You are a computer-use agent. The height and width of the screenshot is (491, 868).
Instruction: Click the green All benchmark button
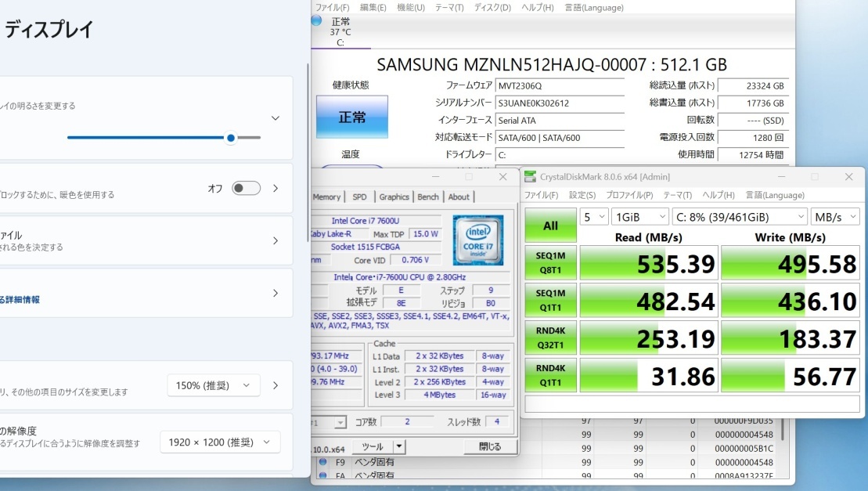(550, 226)
